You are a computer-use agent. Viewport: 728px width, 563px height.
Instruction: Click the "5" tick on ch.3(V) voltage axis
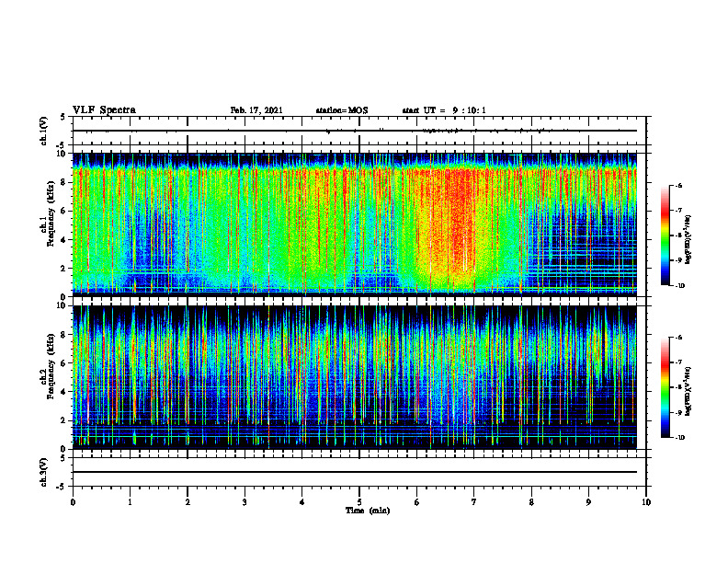[64, 458]
